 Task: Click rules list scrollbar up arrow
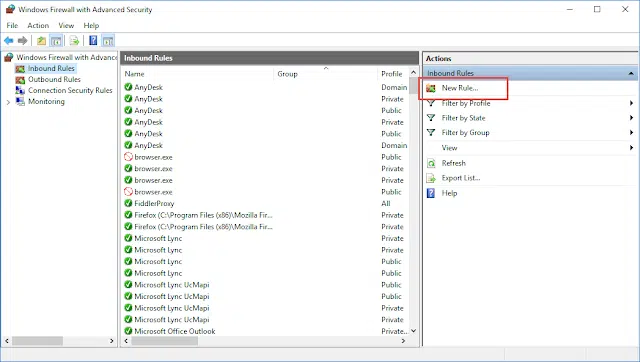(x=413, y=72)
